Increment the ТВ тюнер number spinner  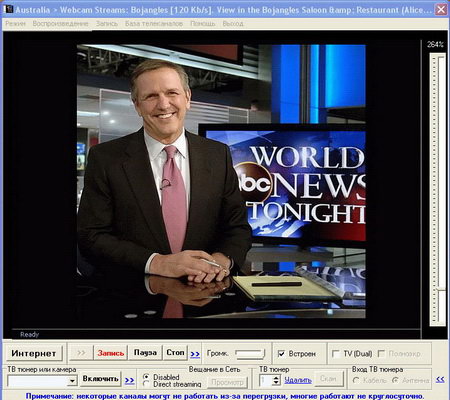(276, 378)
